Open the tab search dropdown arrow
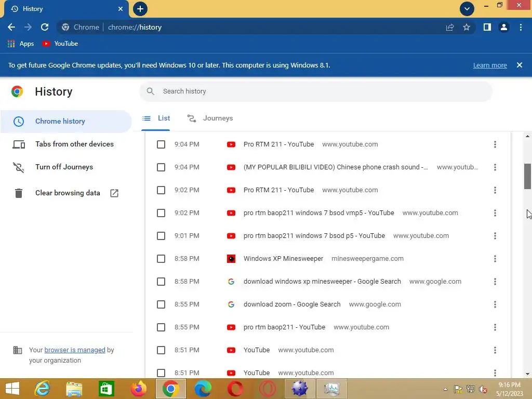The height and width of the screenshot is (399, 532). tap(467, 9)
